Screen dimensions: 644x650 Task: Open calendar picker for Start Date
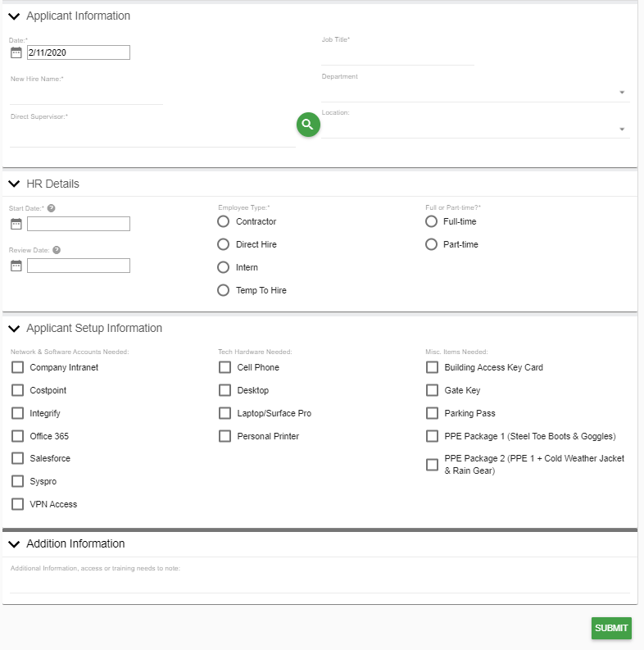(16, 224)
